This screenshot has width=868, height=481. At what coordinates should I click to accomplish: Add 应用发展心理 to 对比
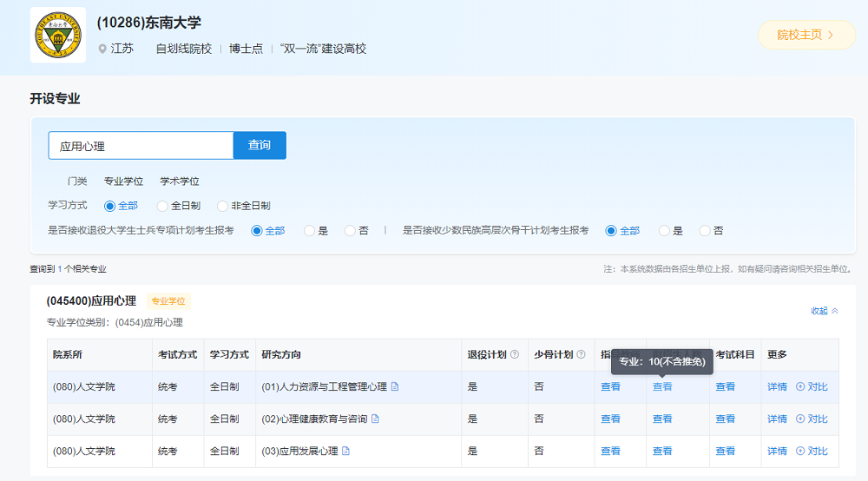tap(812, 451)
